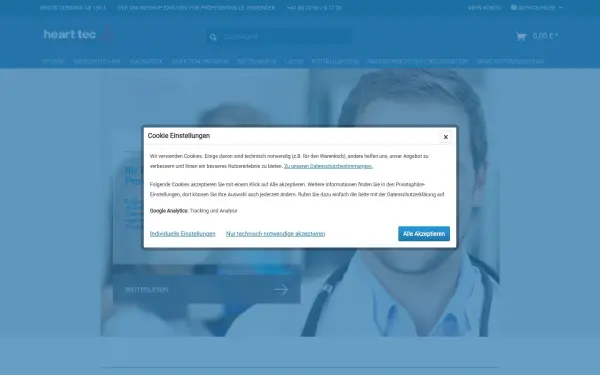Click the heart tec logo
Viewport: 600px width, 375px height.
click(x=77, y=34)
